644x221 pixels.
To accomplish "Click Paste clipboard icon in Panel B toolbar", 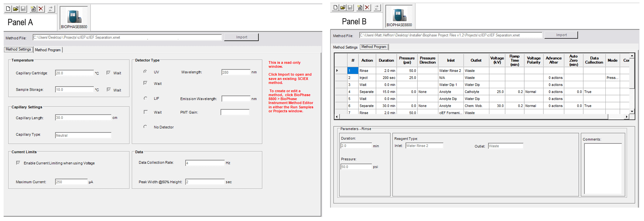I will (x=360, y=7).
